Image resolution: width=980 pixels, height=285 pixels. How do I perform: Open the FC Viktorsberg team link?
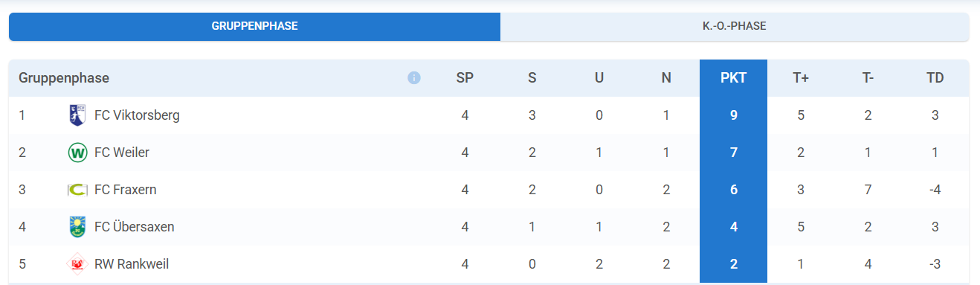coord(137,115)
